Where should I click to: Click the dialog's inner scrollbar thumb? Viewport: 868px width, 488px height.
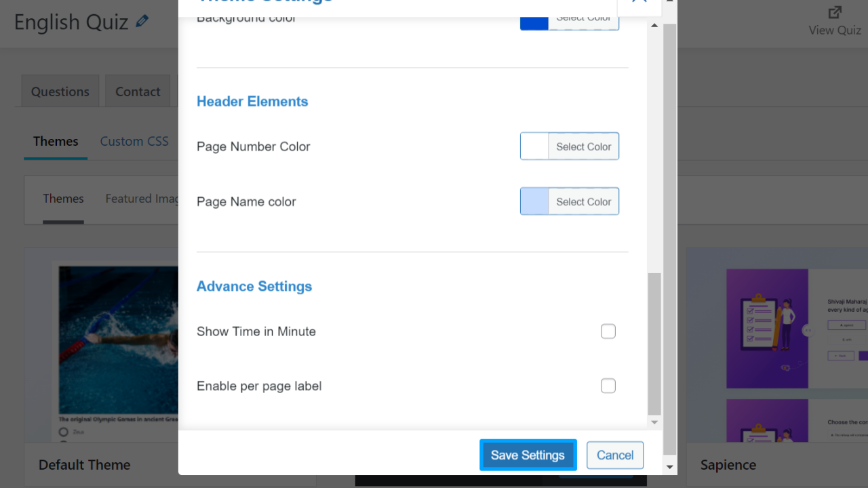pos(654,344)
